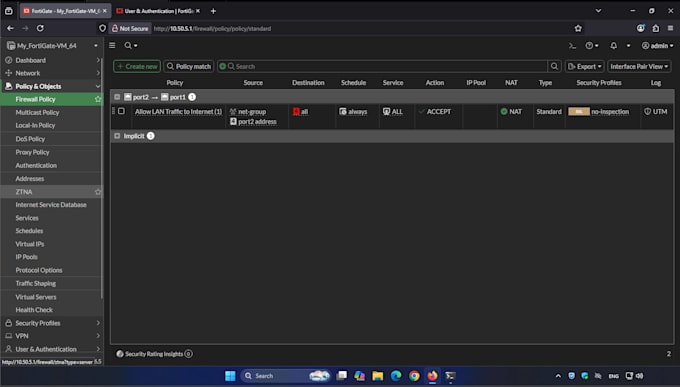Click the search magnifier button beside search field
This screenshot has width=680, height=387.
[554, 66]
